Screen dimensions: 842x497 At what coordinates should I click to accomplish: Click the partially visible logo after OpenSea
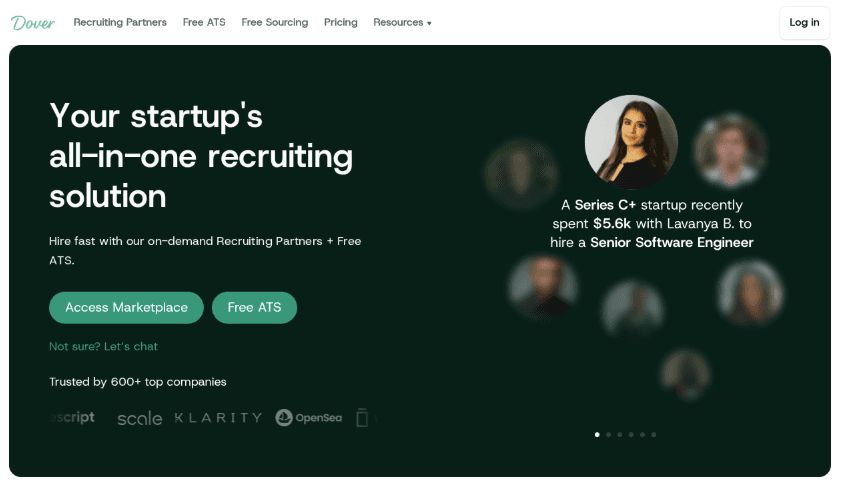point(362,417)
